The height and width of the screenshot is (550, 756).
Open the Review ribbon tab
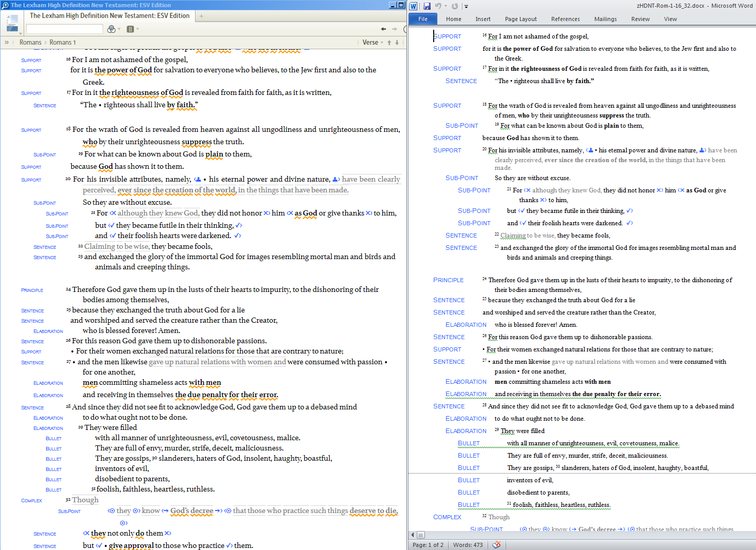coord(641,19)
